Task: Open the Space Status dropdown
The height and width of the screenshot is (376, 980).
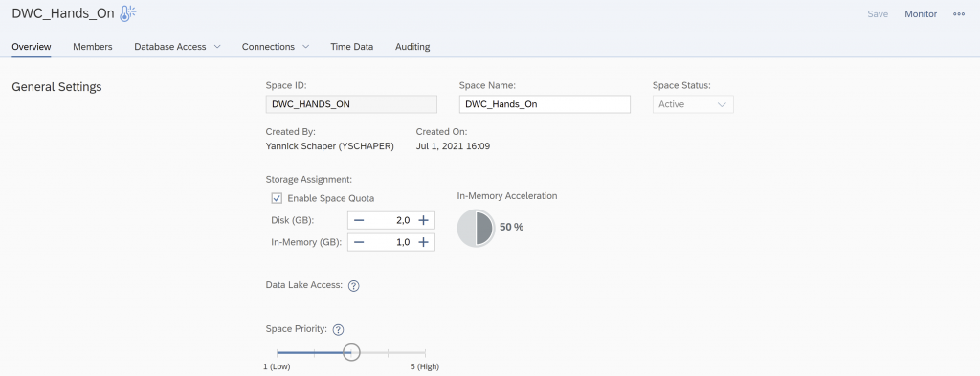Action: pos(693,104)
